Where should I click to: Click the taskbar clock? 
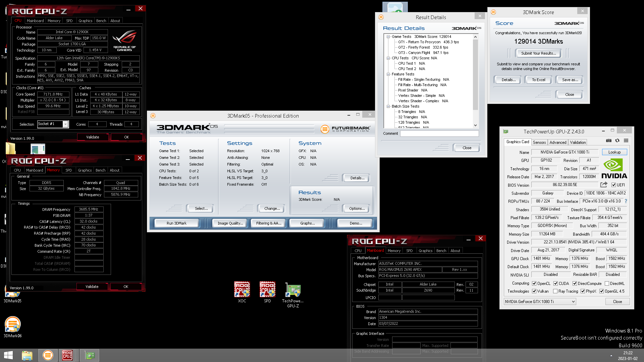coord(628,356)
